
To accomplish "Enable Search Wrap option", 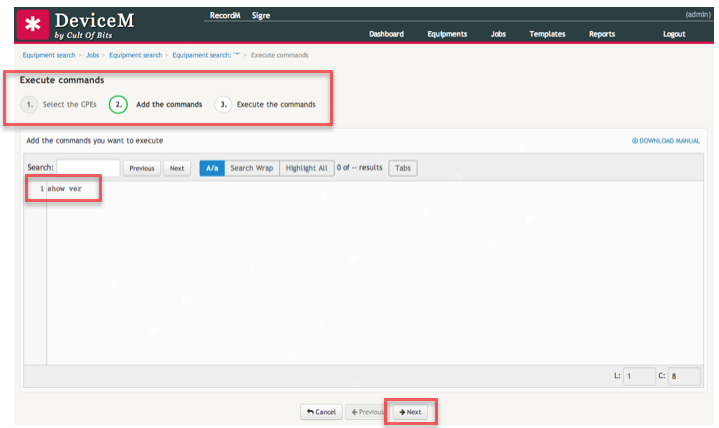I will (251, 168).
